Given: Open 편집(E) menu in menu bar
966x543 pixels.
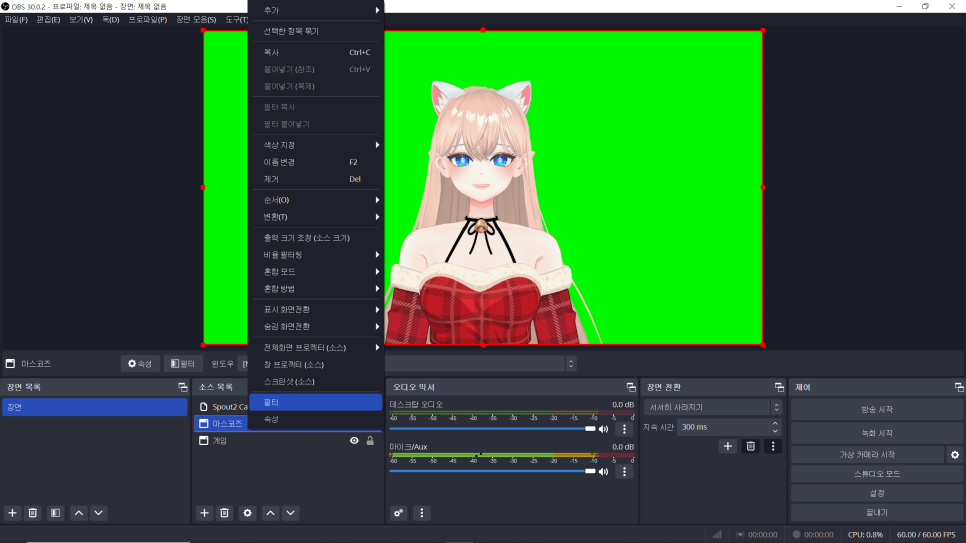Looking at the screenshot, I should tap(48, 20).
